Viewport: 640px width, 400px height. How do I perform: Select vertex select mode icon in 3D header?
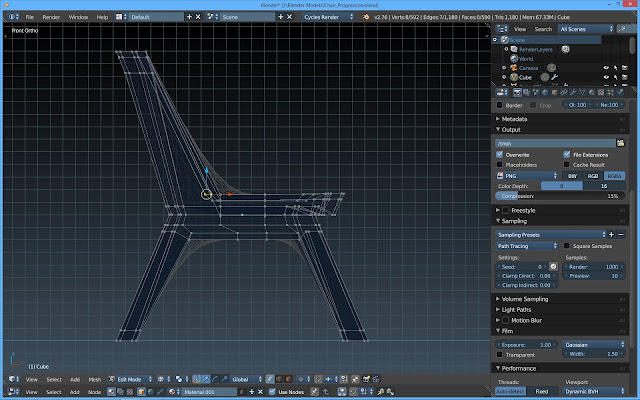click(x=270, y=379)
